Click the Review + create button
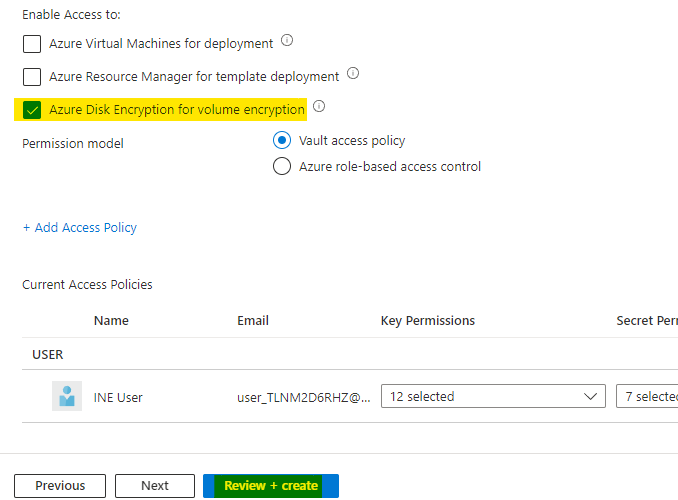 [271, 486]
